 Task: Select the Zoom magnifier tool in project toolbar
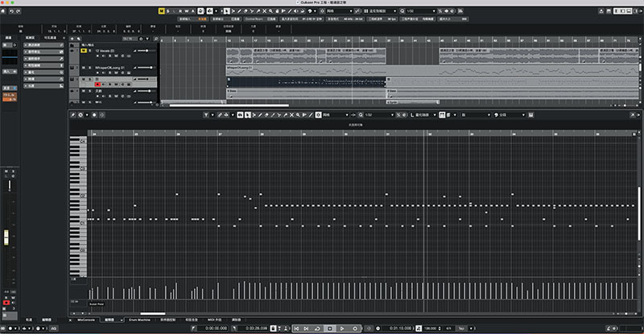point(270,11)
